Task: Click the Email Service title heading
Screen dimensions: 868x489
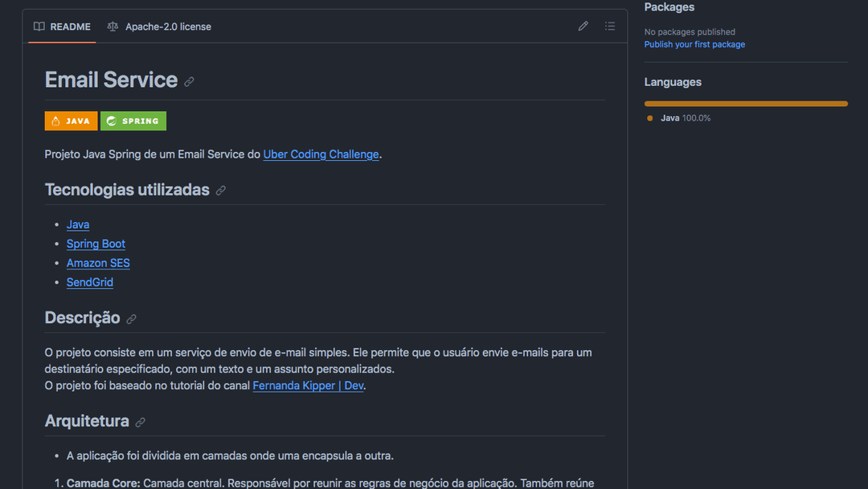Action: pyautogui.click(x=111, y=80)
